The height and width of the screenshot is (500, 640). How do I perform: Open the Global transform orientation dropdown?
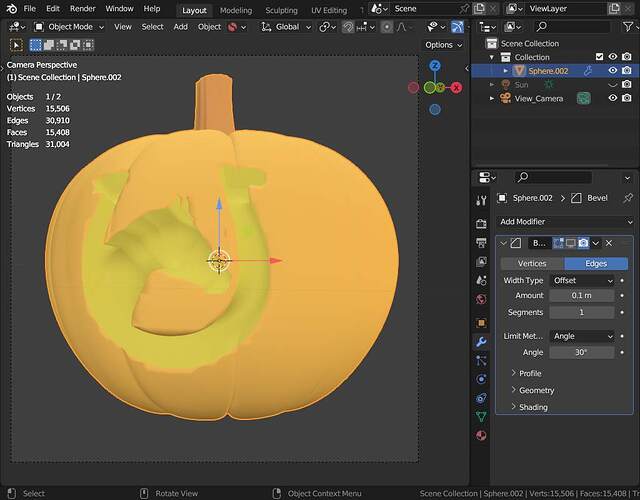[x=286, y=27]
